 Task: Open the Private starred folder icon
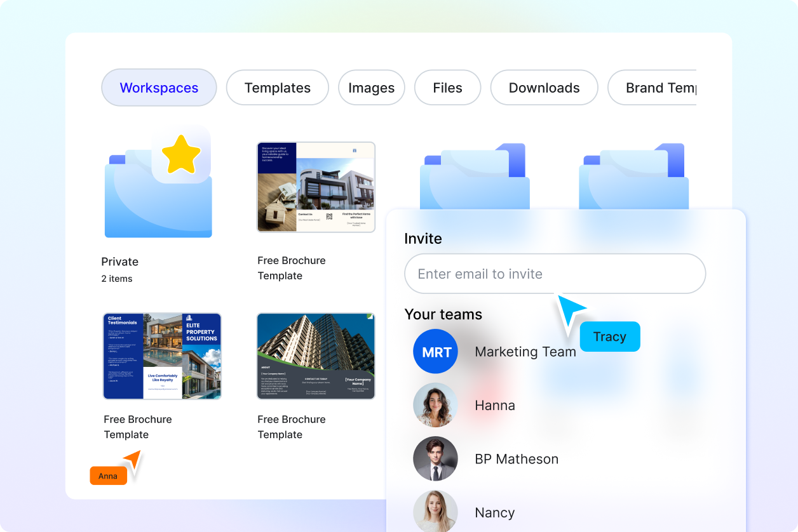click(x=158, y=183)
